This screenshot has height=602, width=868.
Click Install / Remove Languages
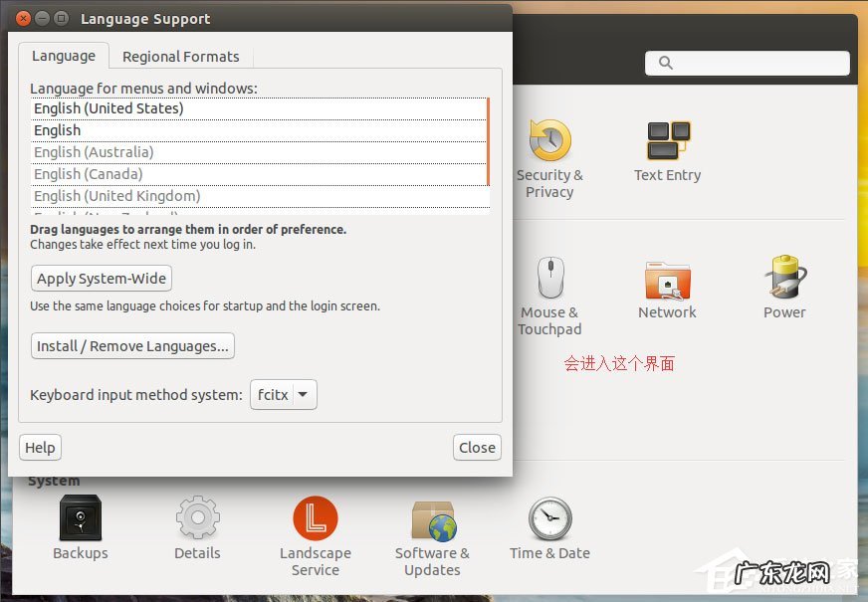pyautogui.click(x=132, y=346)
